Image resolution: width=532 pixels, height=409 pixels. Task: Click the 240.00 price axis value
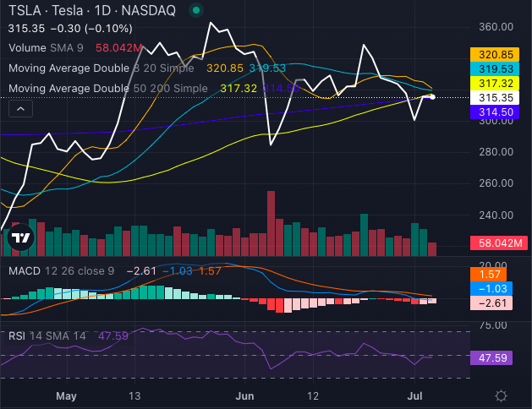point(496,215)
